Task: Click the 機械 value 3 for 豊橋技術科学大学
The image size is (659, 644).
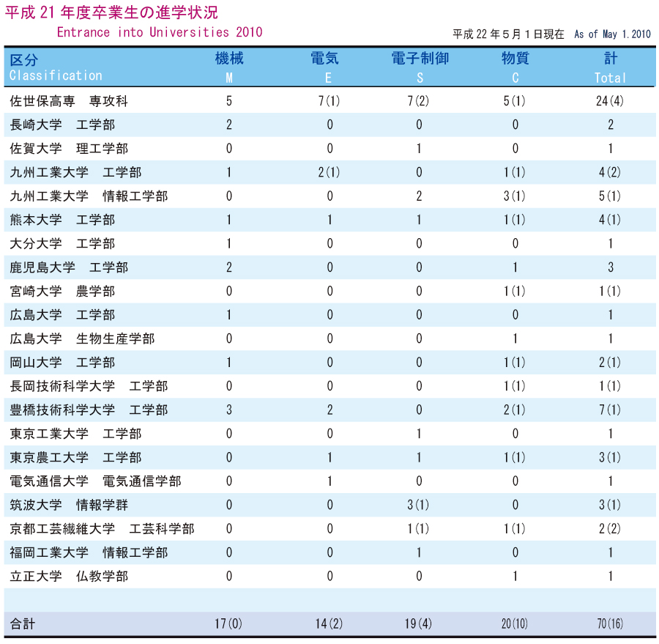Action: pos(229,410)
